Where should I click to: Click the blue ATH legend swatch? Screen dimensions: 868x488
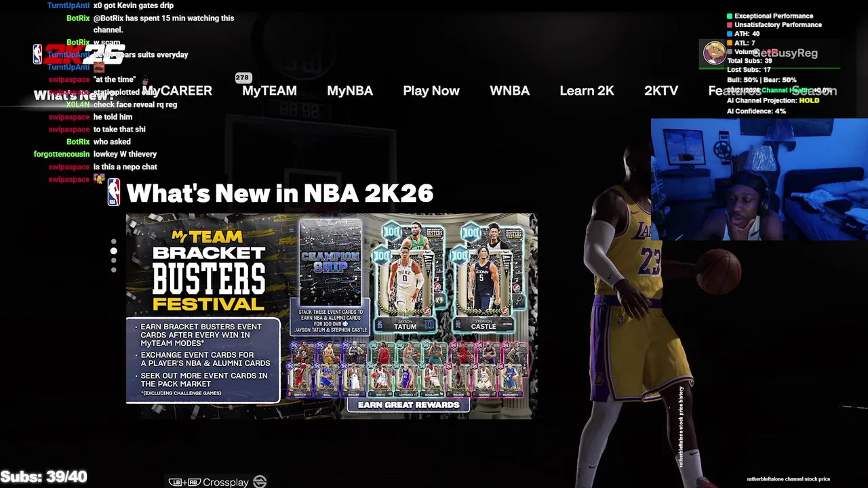pos(730,34)
